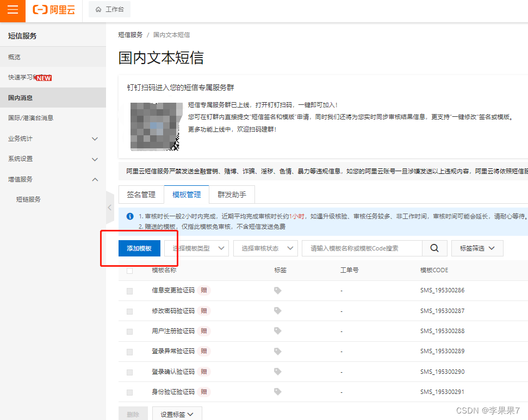The width and height of the screenshot is (528, 420).
Task: Click the 用户注册验证码 template name
Action: (x=173, y=331)
